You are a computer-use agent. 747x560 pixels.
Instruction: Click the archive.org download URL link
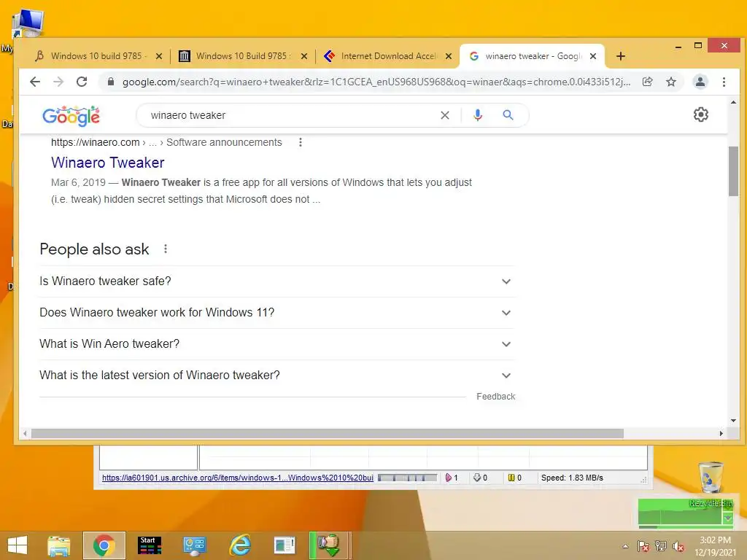pos(237,478)
